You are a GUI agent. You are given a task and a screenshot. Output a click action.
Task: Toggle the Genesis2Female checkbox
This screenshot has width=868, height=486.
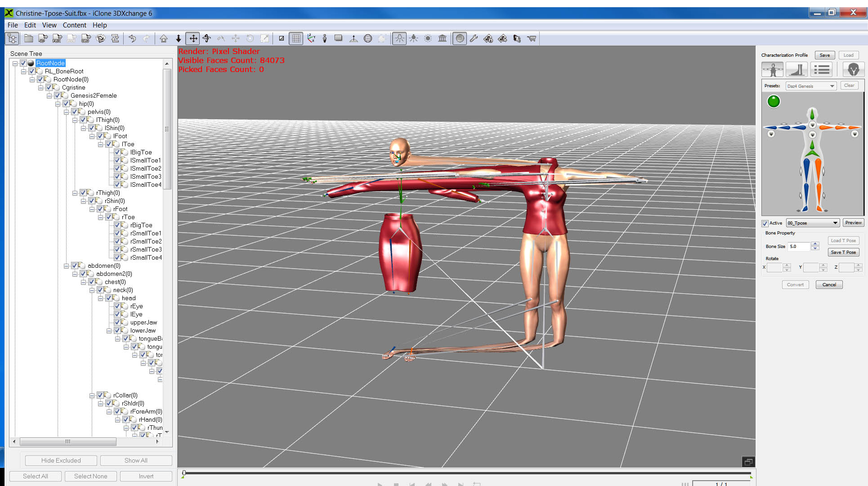click(58, 95)
